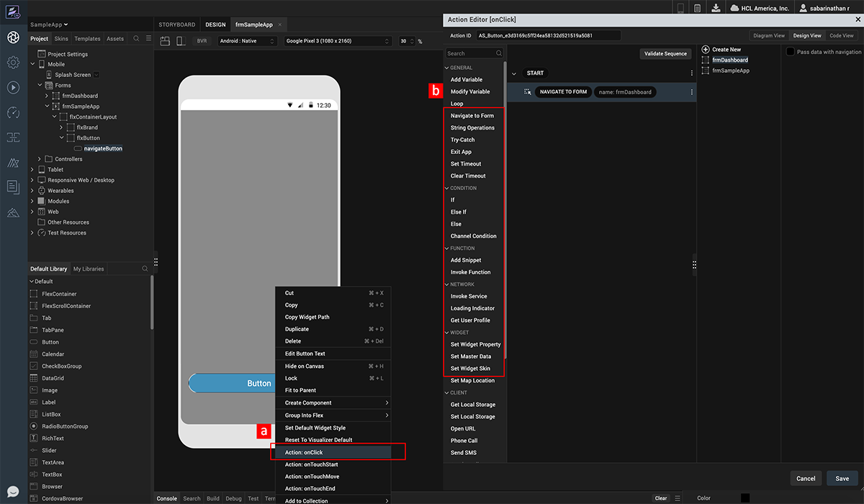Enable Pass data with navigation checkbox
Screen dimensions: 864x504
tap(790, 52)
